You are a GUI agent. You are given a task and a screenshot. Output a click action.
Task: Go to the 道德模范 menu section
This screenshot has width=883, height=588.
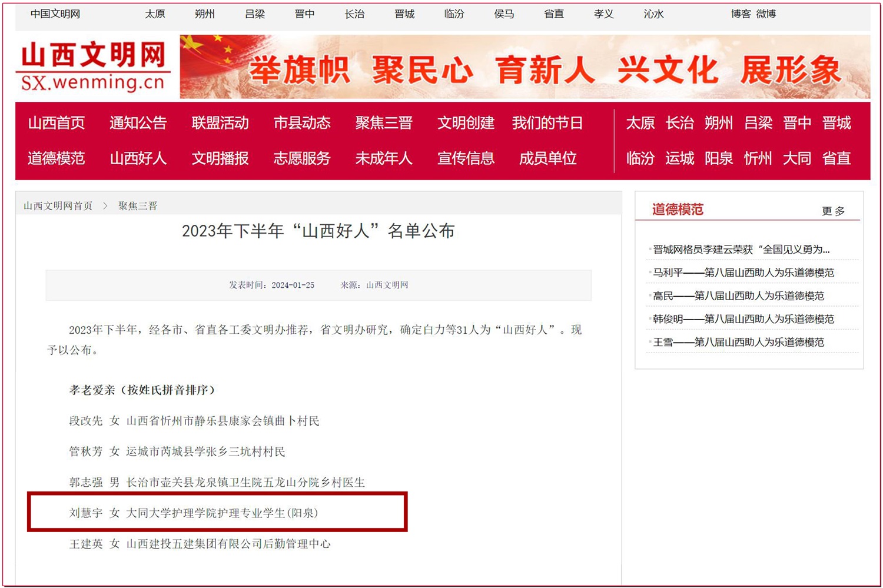click(57, 158)
